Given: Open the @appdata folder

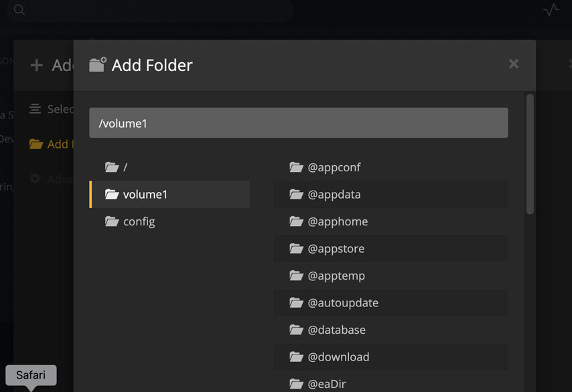Looking at the screenshot, I should tap(334, 195).
